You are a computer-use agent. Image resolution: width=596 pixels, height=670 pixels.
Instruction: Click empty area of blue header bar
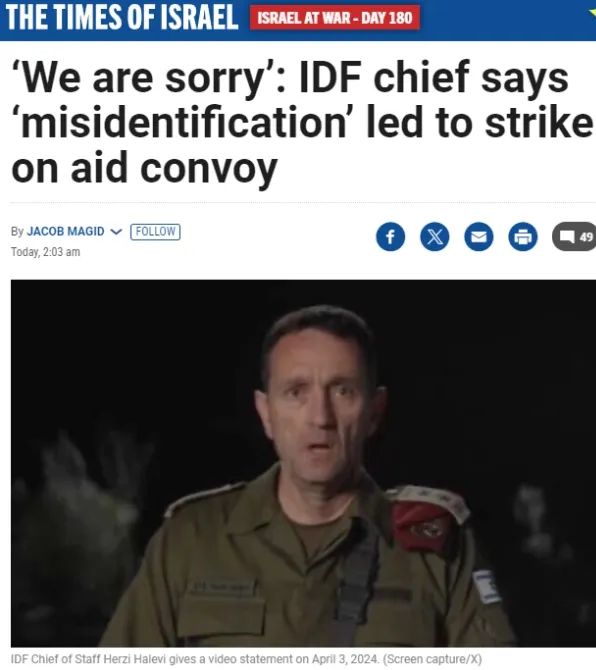pyautogui.click(x=504, y=19)
